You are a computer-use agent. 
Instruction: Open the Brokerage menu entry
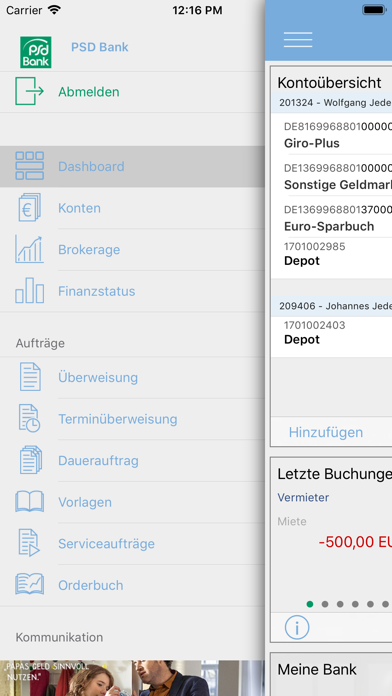tap(132, 249)
